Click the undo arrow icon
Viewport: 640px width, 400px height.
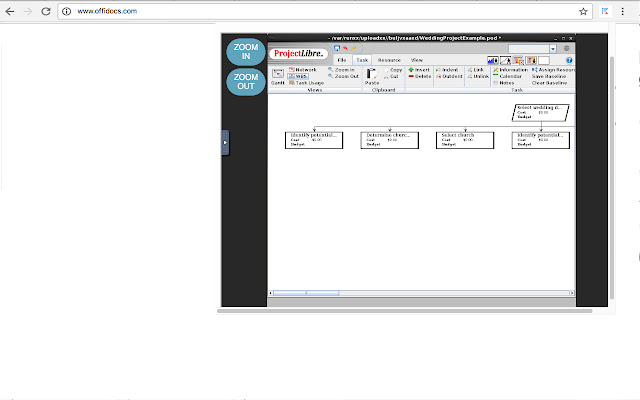point(345,48)
